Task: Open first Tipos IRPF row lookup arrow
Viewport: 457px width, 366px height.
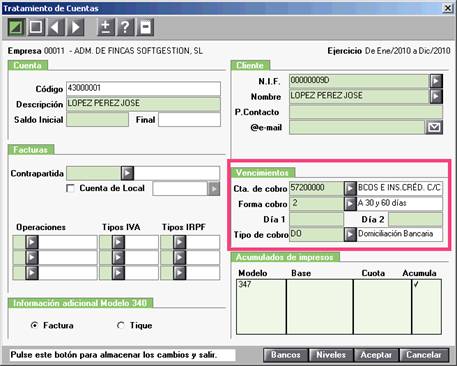Action: [179, 242]
